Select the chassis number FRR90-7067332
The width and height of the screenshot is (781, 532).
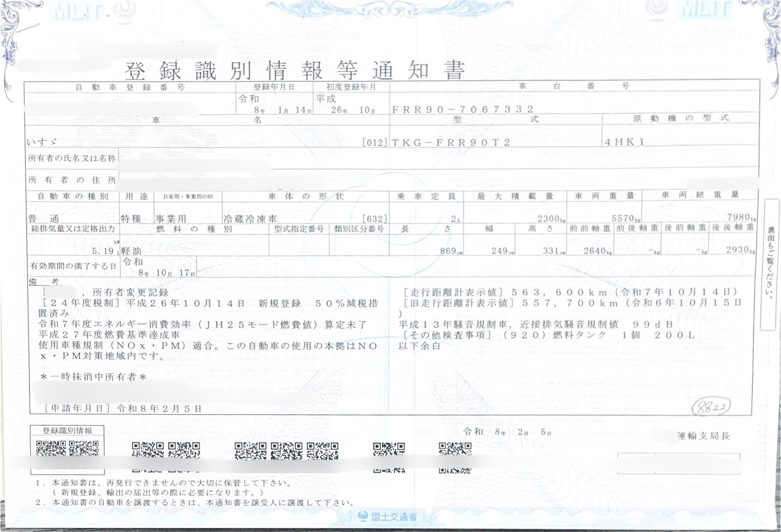[x=462, y=109]
